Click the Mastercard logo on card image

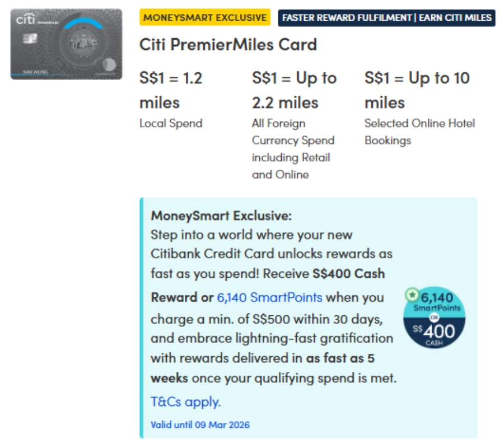[110, 66]
